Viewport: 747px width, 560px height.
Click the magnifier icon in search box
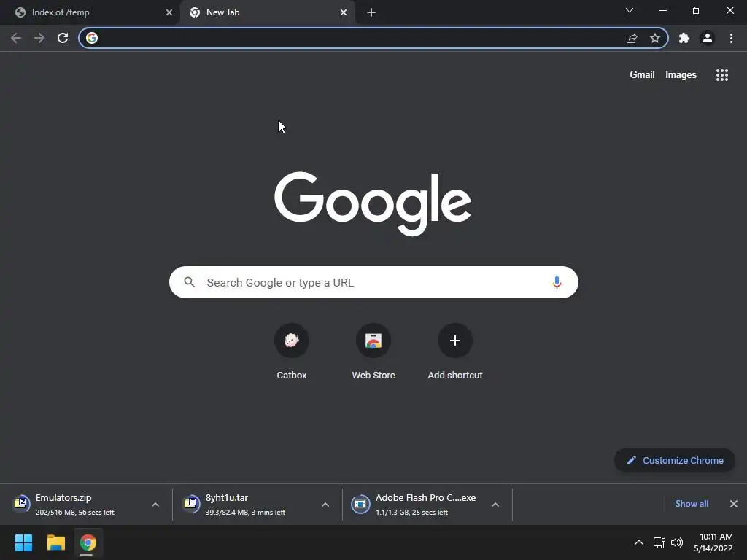click(x=189, y=282)
